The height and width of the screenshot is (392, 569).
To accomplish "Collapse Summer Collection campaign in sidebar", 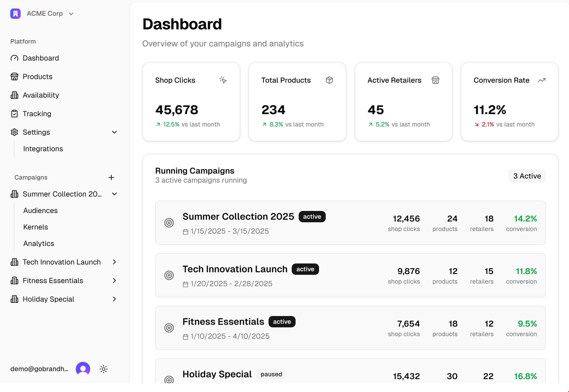I will [114, 194].
